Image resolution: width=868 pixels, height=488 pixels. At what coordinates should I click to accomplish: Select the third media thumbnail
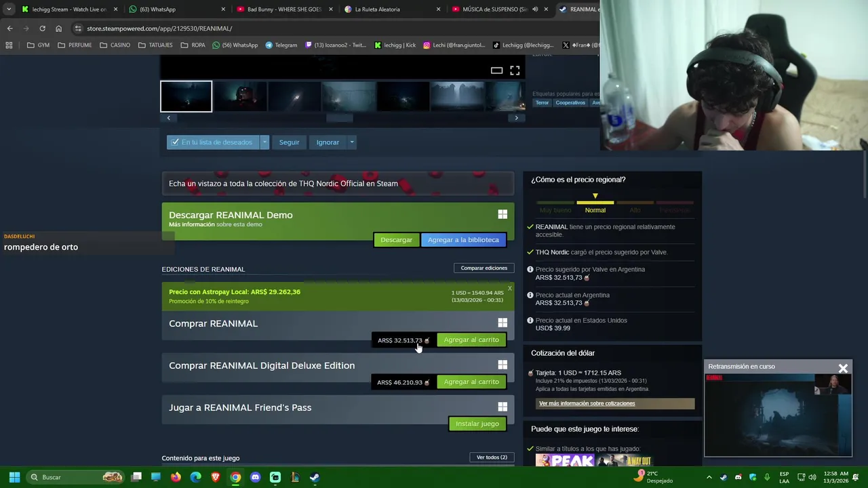[294, 96]
